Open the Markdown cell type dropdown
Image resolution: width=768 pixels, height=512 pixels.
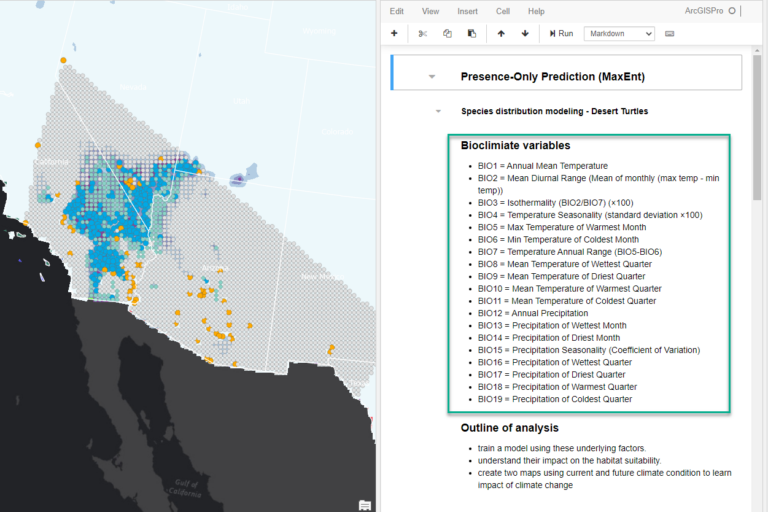(x=619, y=34)
